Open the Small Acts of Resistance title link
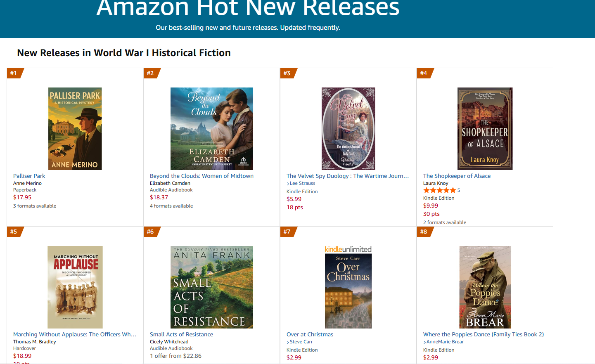The image size is (595, 364). point(181,334)
